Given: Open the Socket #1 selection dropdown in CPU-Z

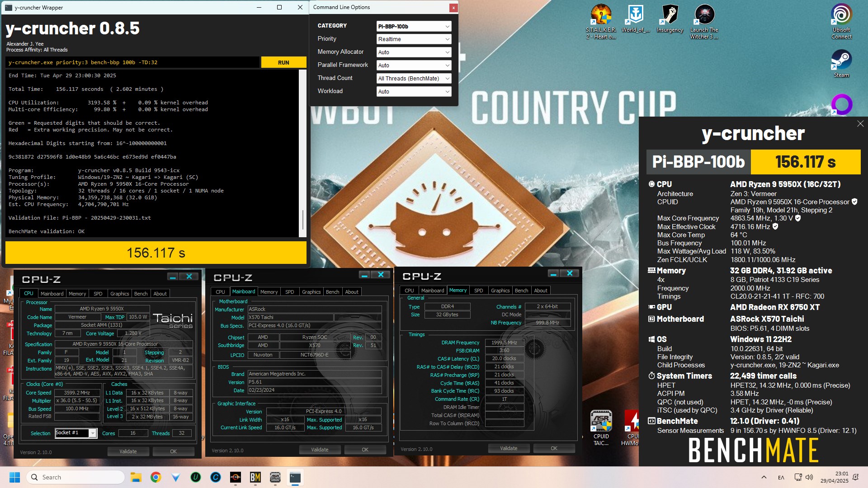Looking at the screenshot, I should tap(93, 433).
